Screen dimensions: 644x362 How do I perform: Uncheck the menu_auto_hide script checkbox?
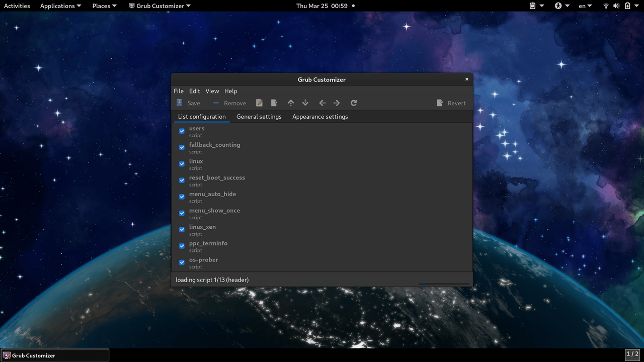pyautogui.click(x=182, y=197)
